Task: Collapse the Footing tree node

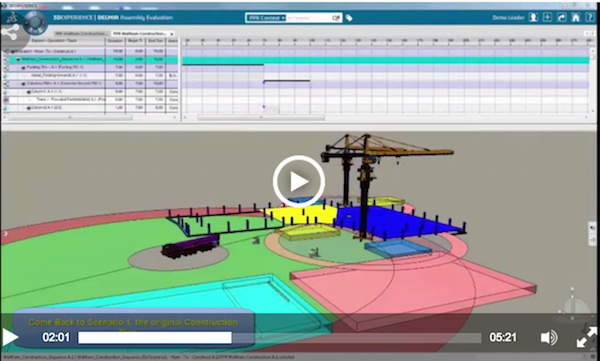Action: coord(23,67)
